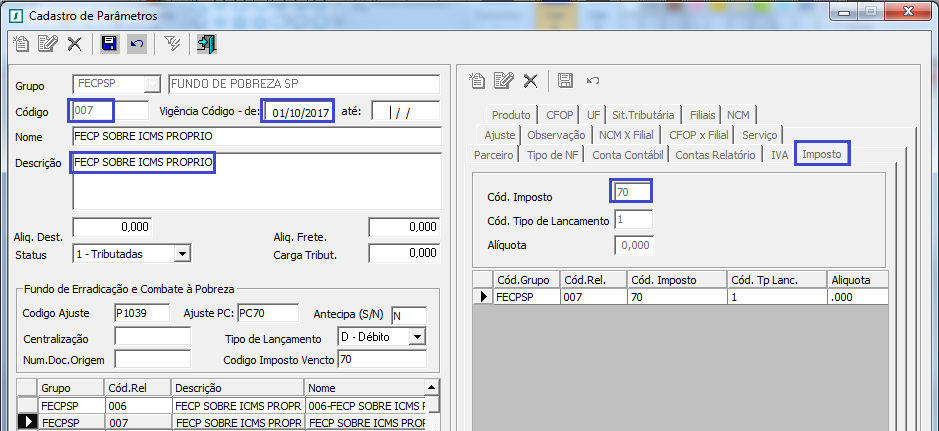Click the Descrição text area
Image resolution: width=939 pixels, height=431 pixels.
[257, 181]
